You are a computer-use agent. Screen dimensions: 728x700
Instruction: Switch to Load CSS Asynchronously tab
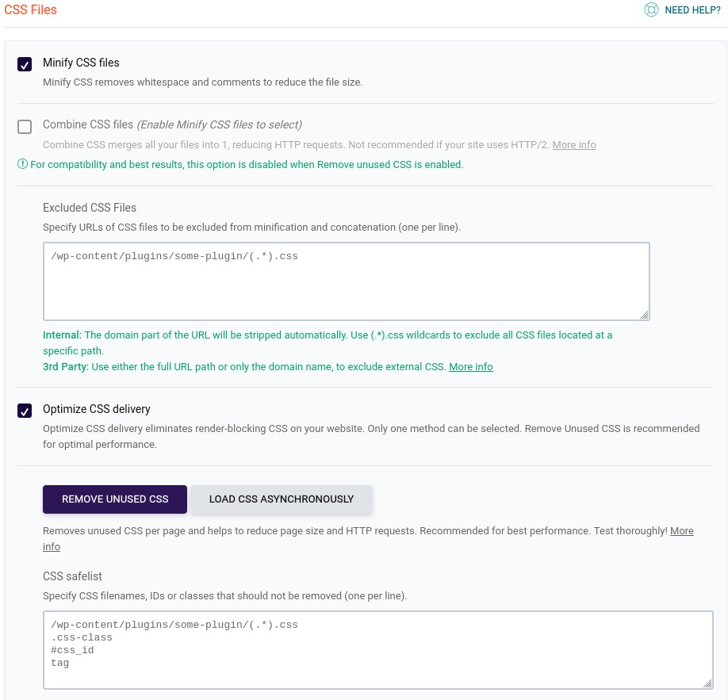[282, 499]
